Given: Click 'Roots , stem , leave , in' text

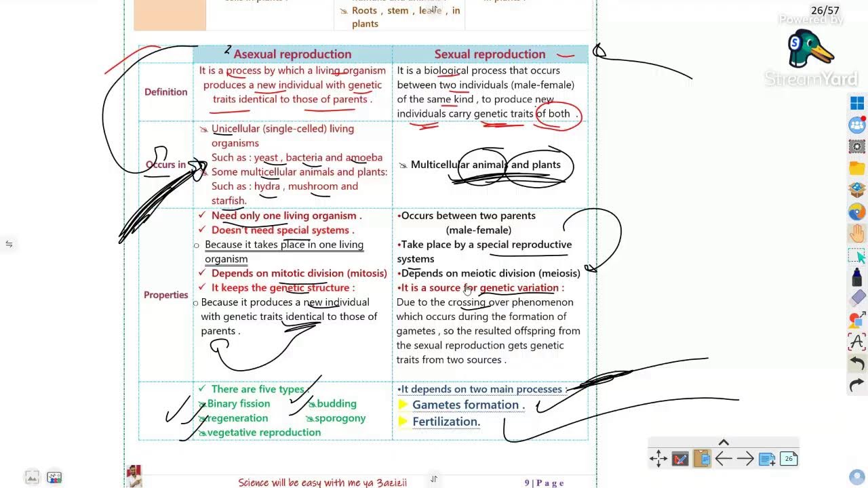Looking at the screenshot, I should [406, 10].
